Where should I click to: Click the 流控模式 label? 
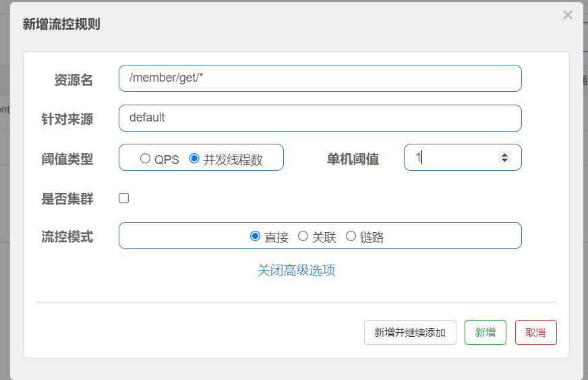(x=67, y=237)
